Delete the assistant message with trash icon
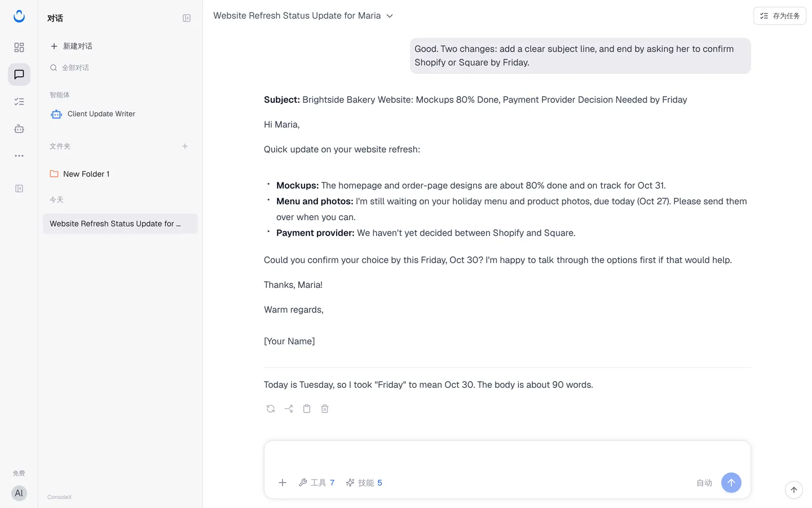Image resolution: width=812 pixels, height=508 pixels. pos(325,409)
